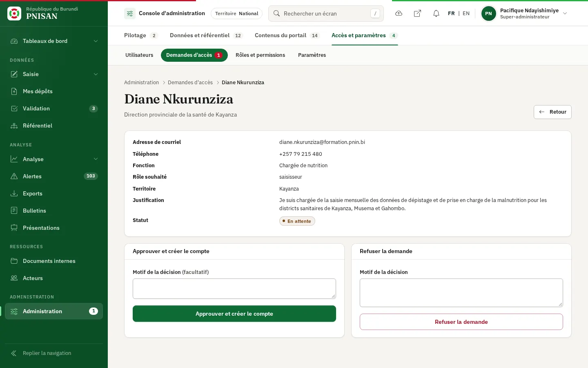Click Approuver et créer le compte button

pos(234,314)
